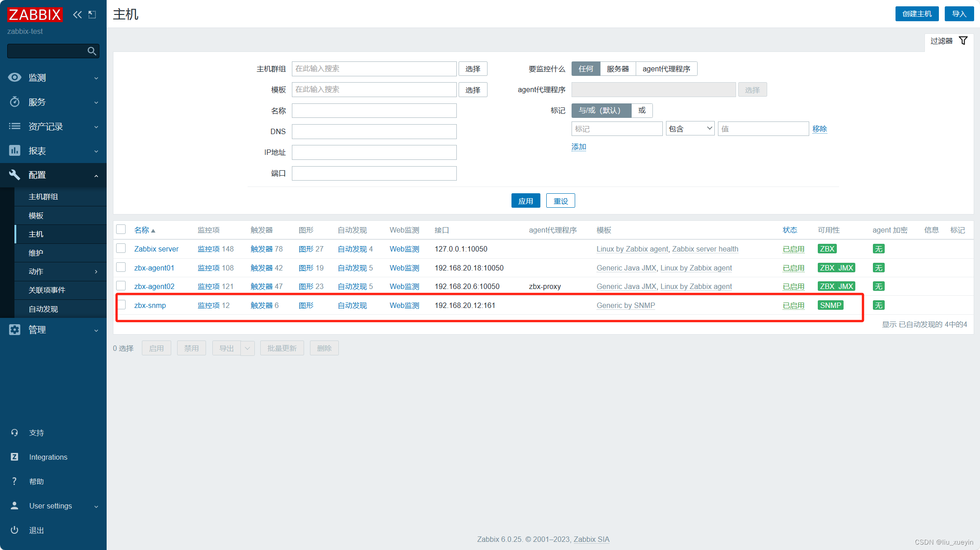Open 主机群组 in the sidebar
Viewport: 980px width, 550px height.
43,196
